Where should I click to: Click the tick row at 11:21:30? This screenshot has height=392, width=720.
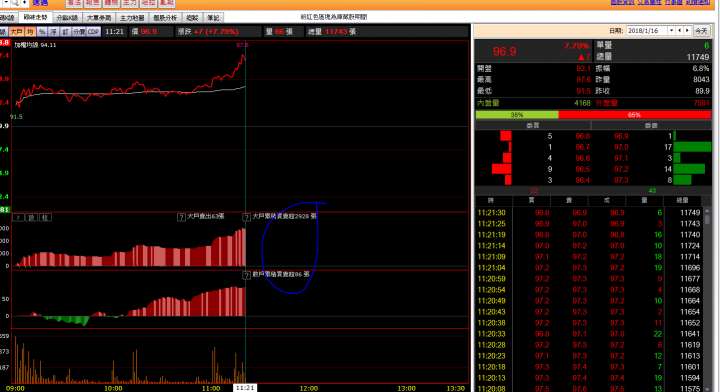tap(589, 213)
